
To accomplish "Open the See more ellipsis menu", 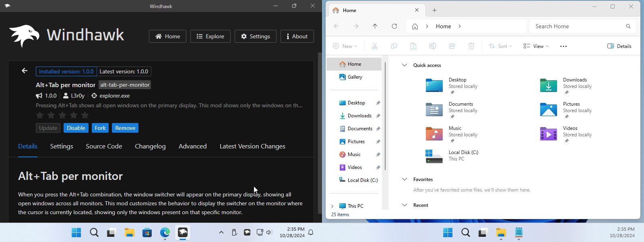I will click(x=563, y=46).
